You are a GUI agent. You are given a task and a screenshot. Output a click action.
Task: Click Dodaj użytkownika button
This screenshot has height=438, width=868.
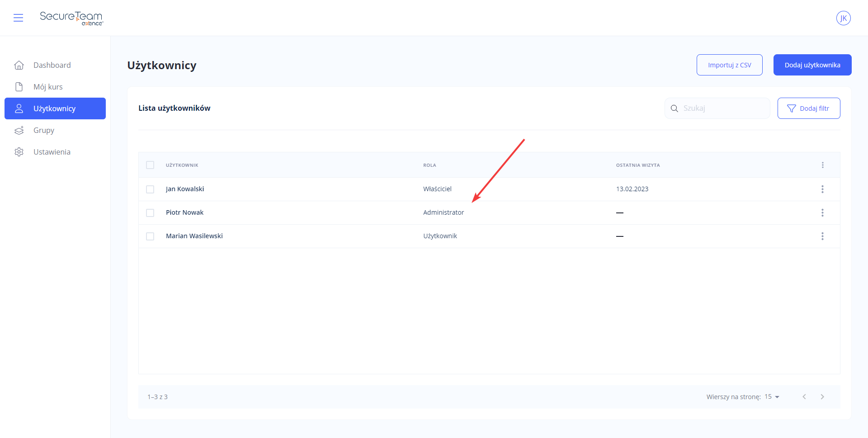pyautogui.click(x=812, y=65)
